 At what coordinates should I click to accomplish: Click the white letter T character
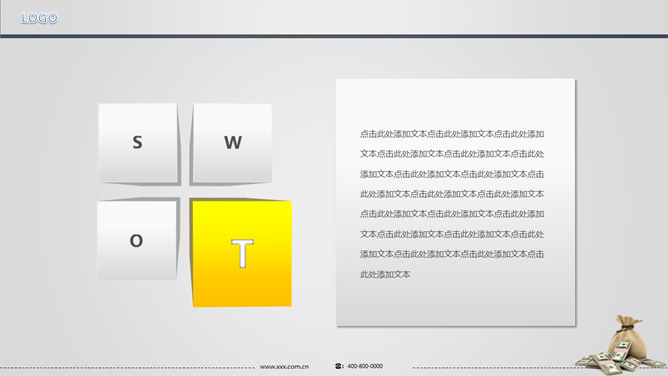(242, 253)
